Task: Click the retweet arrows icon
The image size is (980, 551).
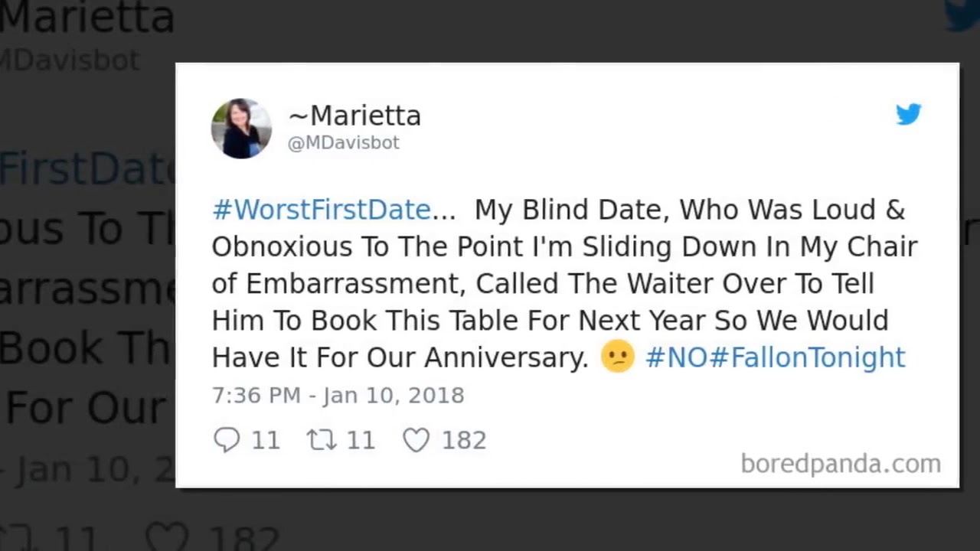Action: [322, 440]
